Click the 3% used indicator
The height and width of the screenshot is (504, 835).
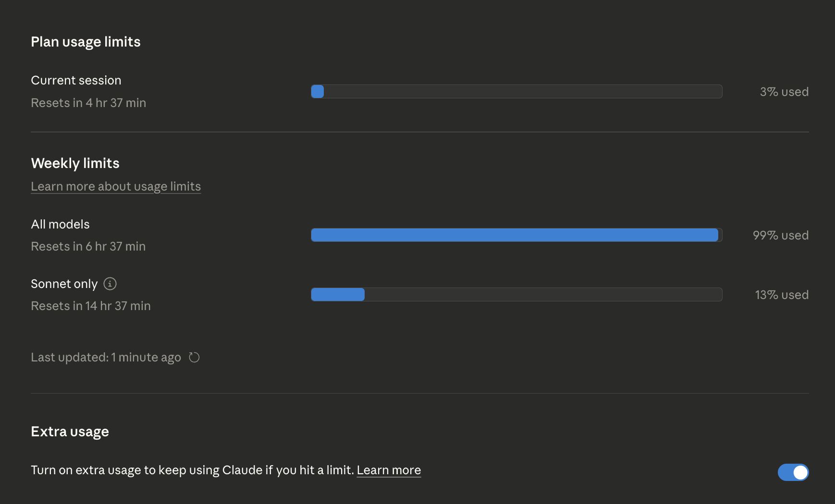pos(784,92)
